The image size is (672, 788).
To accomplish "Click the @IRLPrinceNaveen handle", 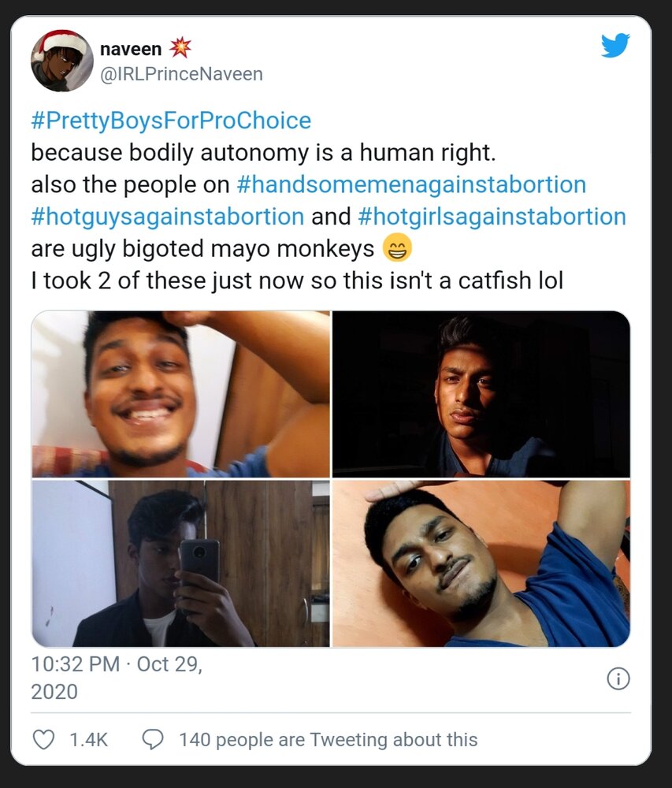I will tap(182, 74).
